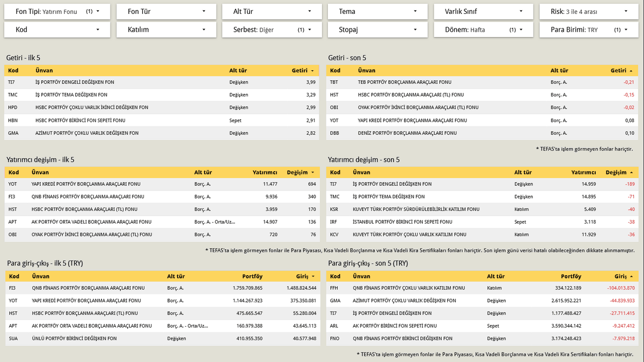
Task: Open the Alt Tür filter dropdown
Action: (272, 11)
